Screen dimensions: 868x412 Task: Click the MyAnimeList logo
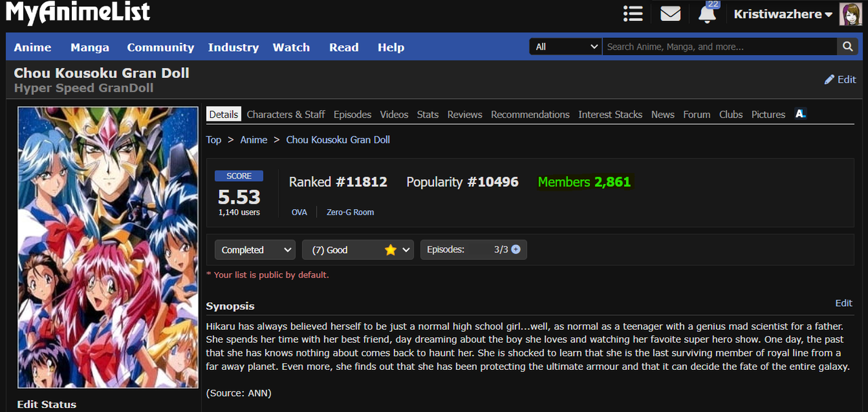(77, 12)
